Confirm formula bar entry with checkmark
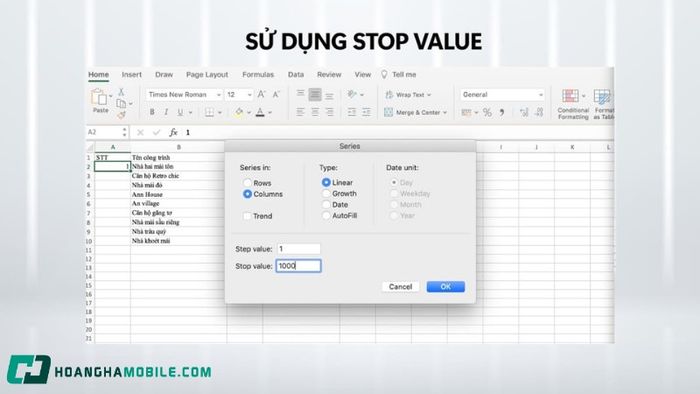The width and height of the screenshot is (700, 394). click(x=156, y=132)
